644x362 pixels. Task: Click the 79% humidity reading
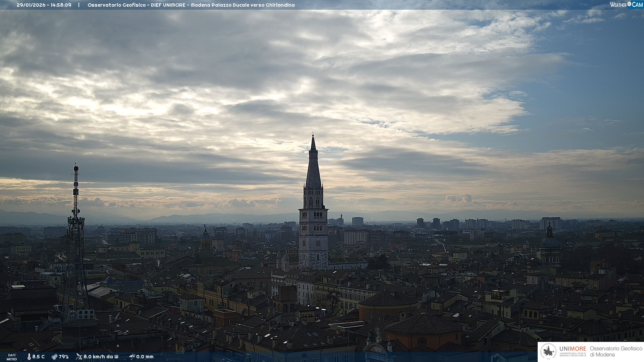coord(64,357)
